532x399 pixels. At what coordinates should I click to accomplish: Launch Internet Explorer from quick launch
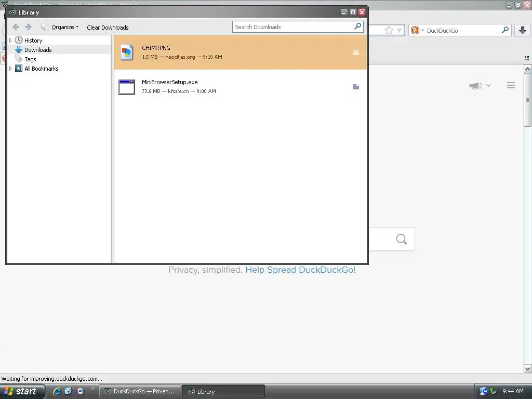57,391
